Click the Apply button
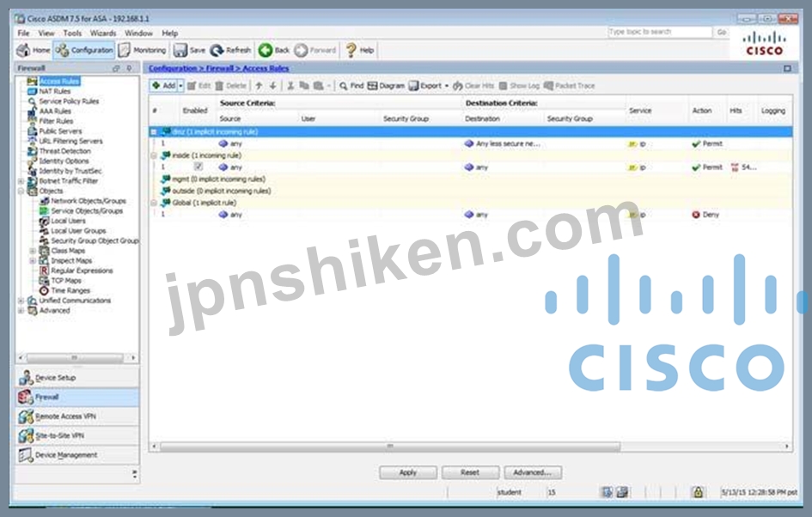 click(x=408, y=472)
